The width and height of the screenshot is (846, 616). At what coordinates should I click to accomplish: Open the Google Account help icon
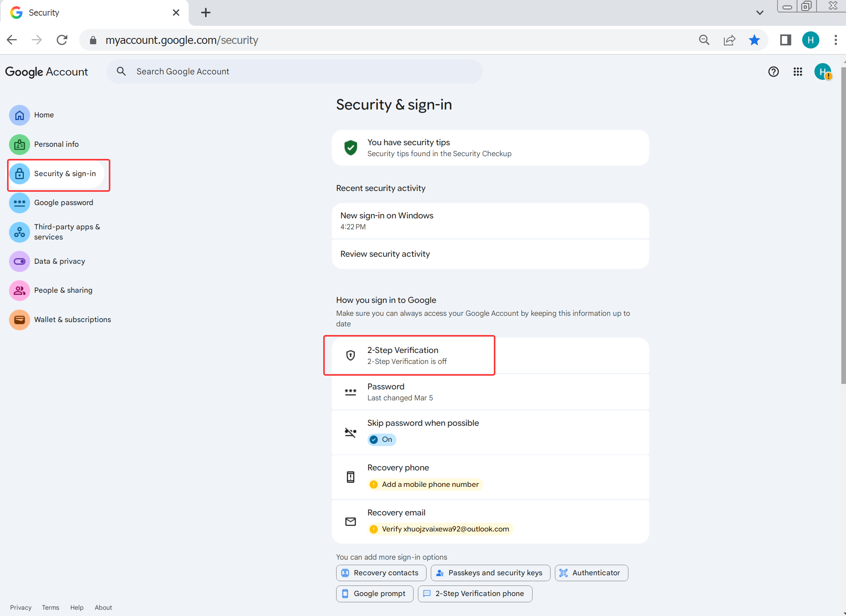(773, 72)
